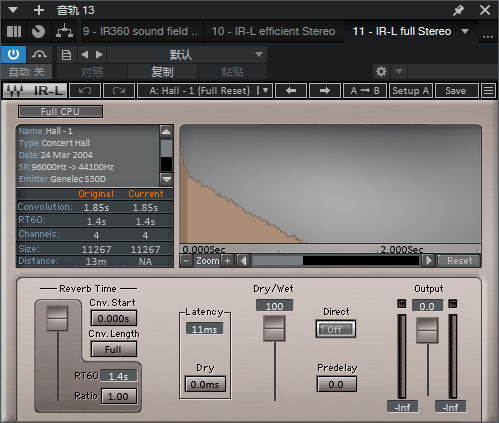
Task: Switch to 10 - IR-L efficient Stereo tab
Action: pyautogui.click(x=273, y=31)
